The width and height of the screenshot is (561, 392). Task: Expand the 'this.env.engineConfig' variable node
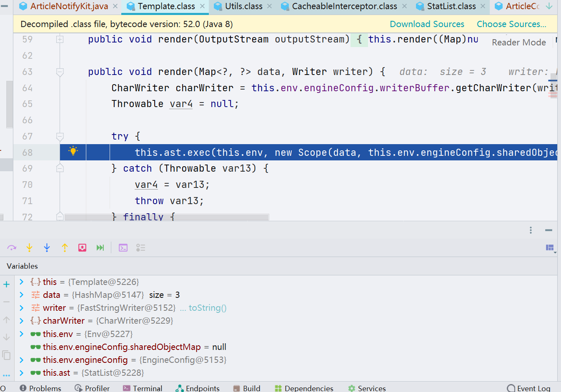[x=22, y=360]
